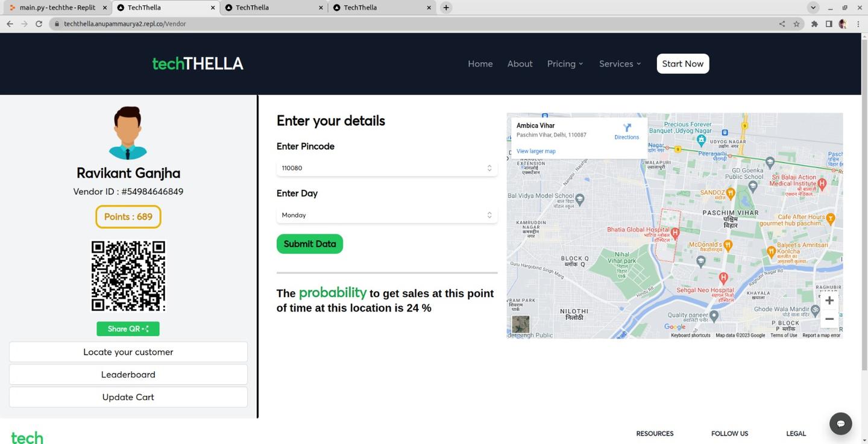Close the active TechThella tab

click(x=213, y=8)
